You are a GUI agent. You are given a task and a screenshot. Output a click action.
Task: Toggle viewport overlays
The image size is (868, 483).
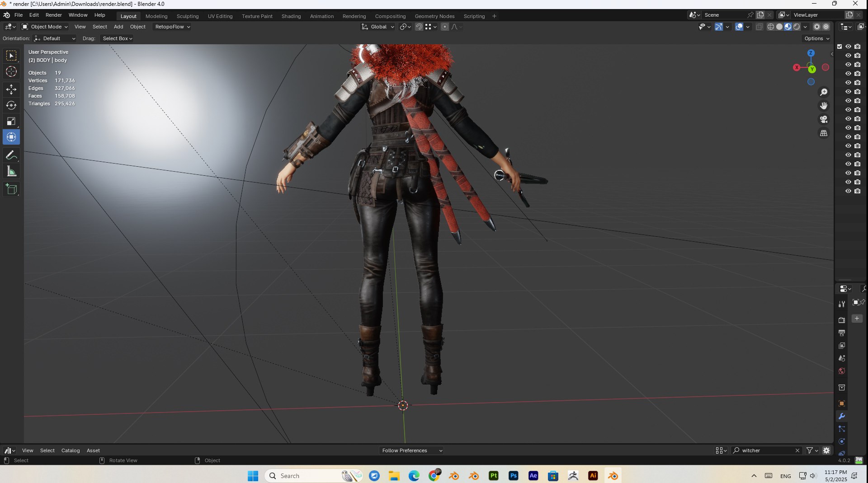[739, 27]
